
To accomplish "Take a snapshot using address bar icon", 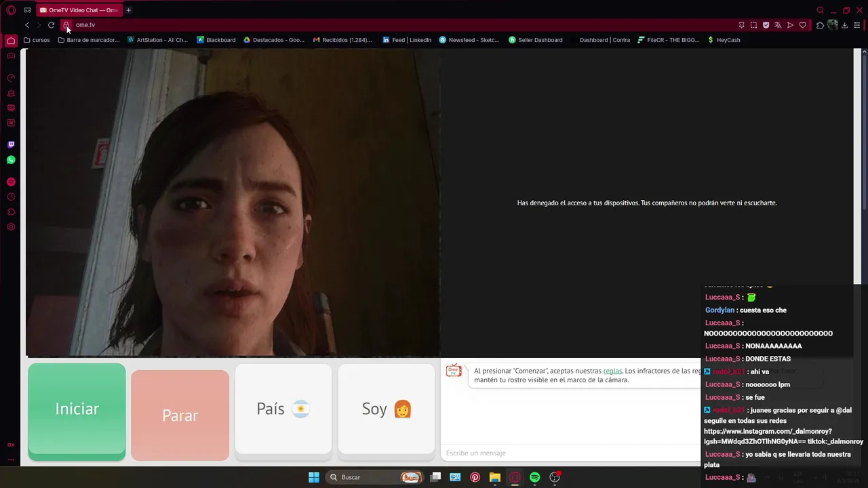I will click(753, 25).
